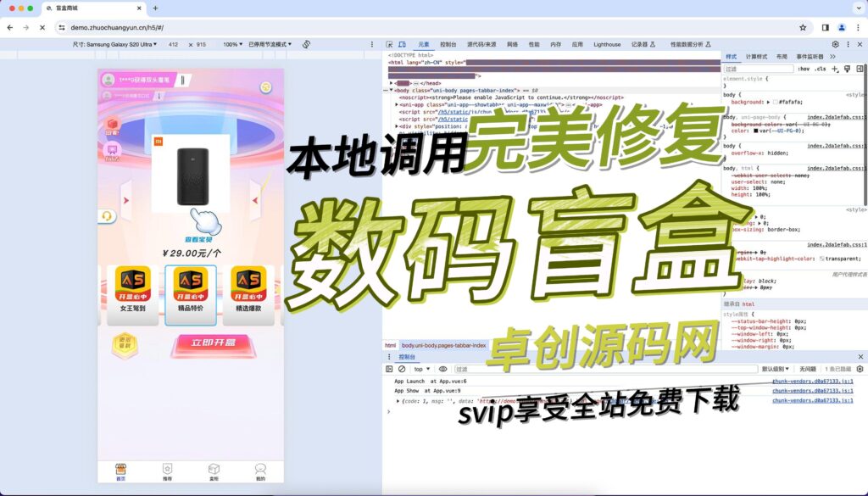Open the 100% zoom dropdown
The height and width of the screenshot is (496, 868).
point(232,44)
